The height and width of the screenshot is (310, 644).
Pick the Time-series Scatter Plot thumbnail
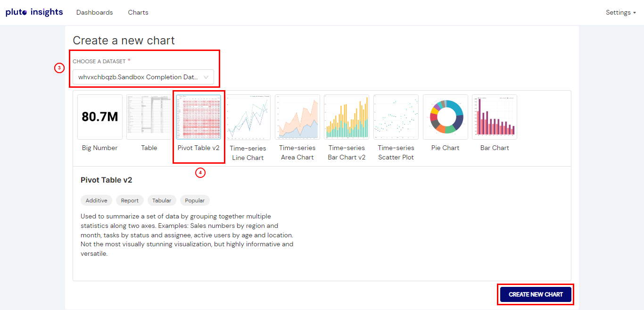(x=396, y=117)
